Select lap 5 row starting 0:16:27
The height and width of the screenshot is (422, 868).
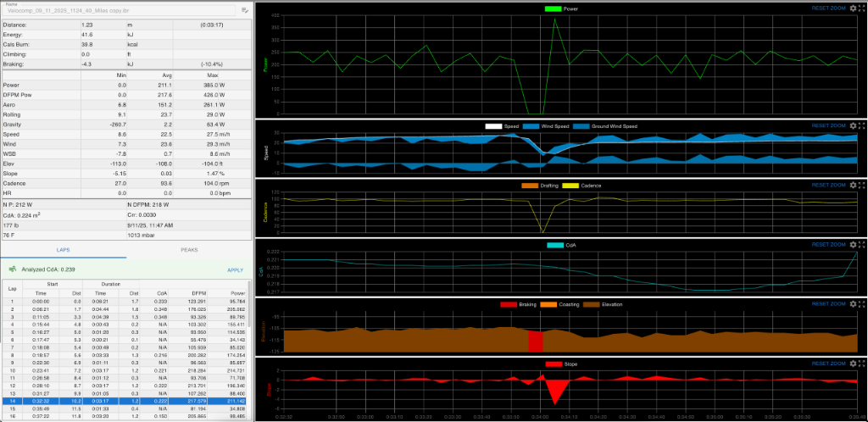click(126, 331)
